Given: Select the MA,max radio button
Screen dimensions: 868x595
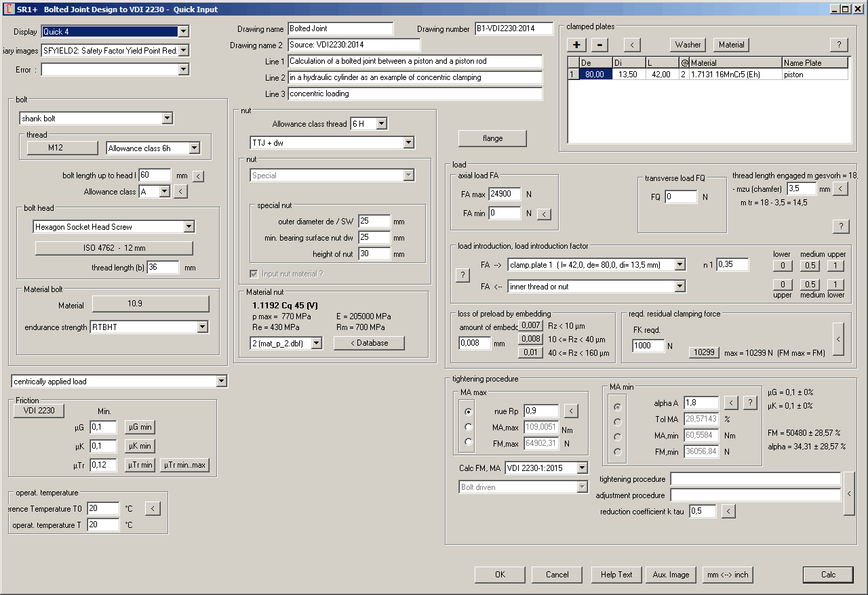Looking at the screenshot, I should (468, 427).
